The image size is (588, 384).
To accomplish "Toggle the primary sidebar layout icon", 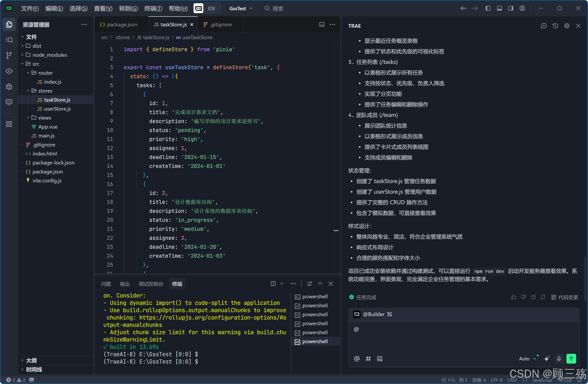I will (488, 8).
